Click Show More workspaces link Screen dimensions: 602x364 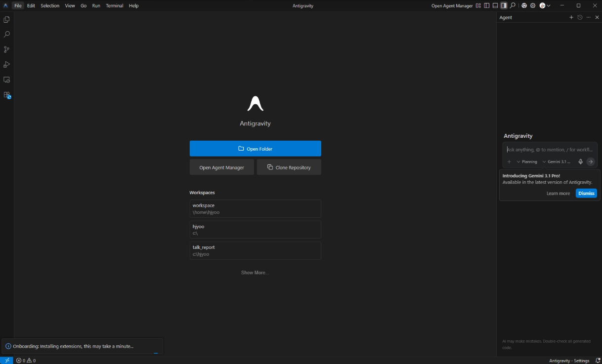[x=255, y=273]
